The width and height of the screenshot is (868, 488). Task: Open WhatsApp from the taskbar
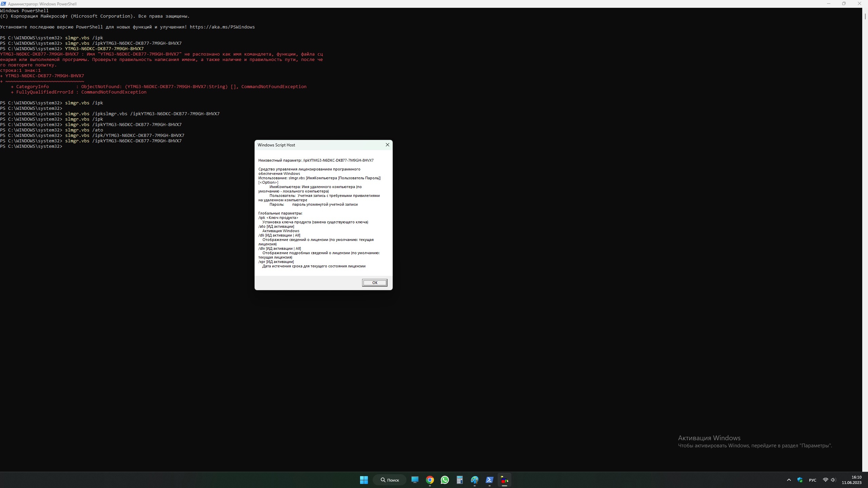(445, 480)
